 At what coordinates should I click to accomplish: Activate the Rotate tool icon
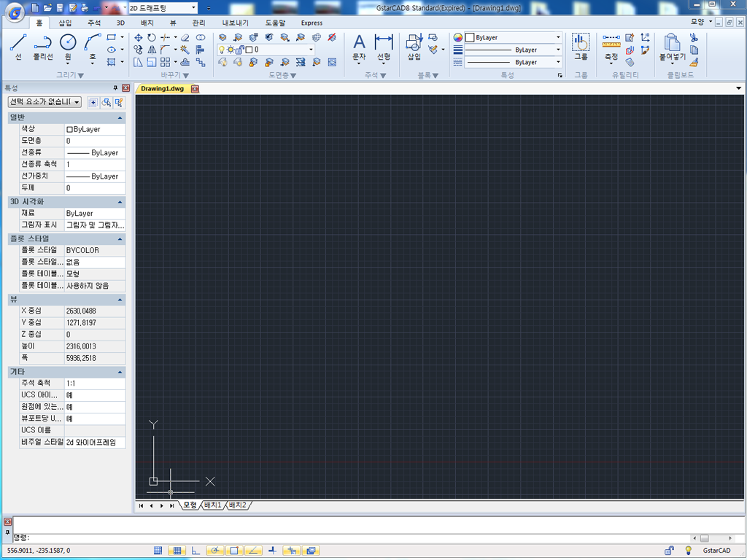152,38
